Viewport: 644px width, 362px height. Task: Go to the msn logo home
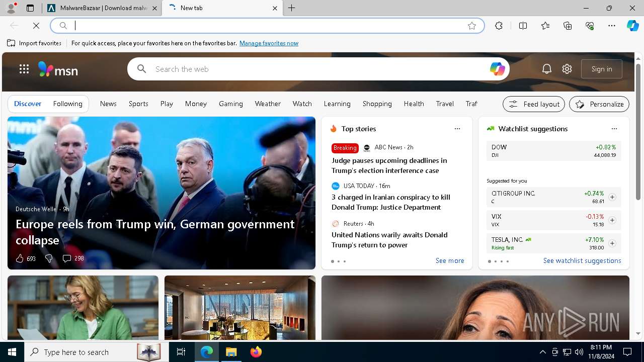tap(58, 69)
